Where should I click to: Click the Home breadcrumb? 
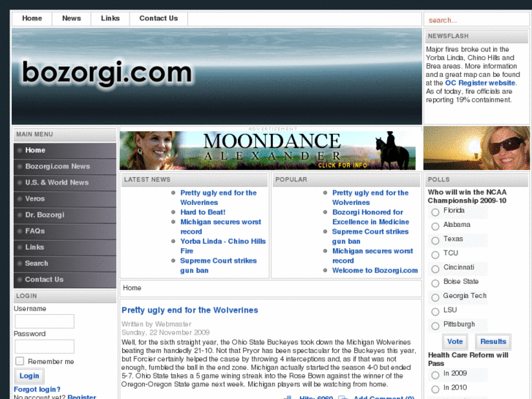(132, 288)
